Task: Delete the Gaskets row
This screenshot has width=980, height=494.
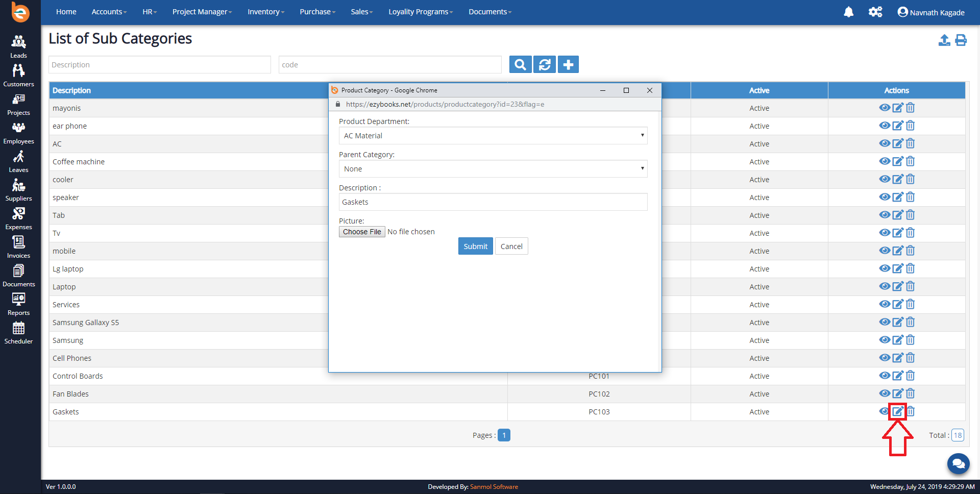Action: [x=911, y=411]
